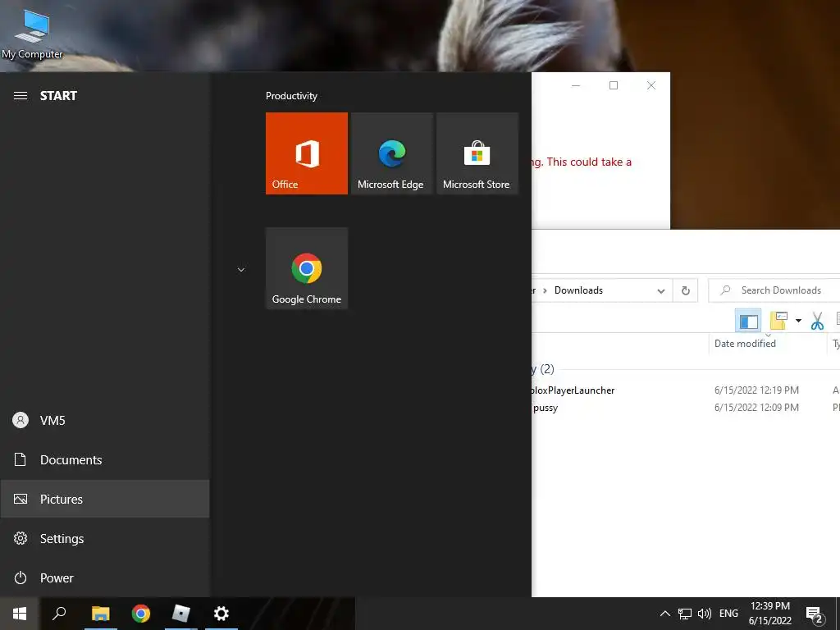Maximize the white installer window
840x630 pixels.
click(x=614, y=85)
